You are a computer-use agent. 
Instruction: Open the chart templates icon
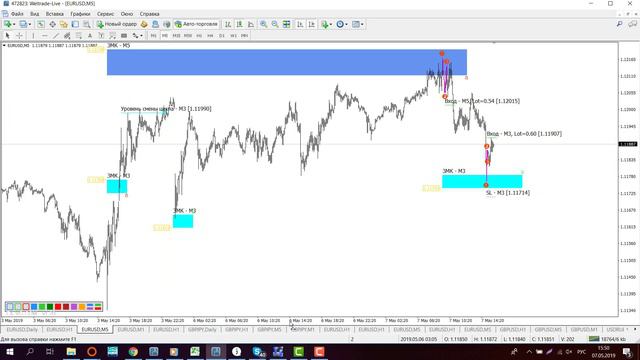pyautogui.click(x=356, y=24)
